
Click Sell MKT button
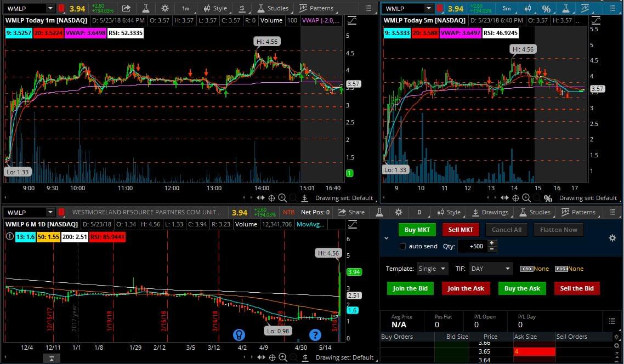461,230
